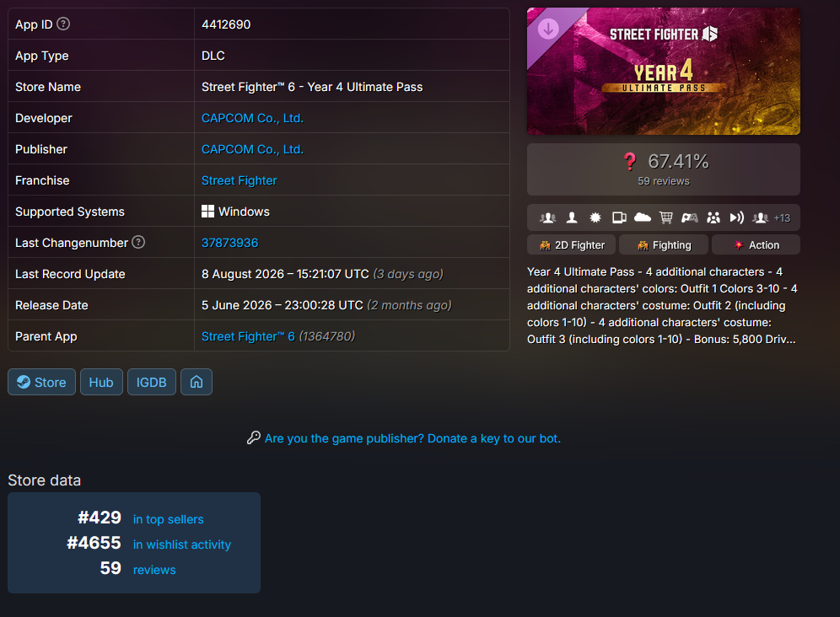
Task: Click the Windows logo in Supported Systems
Action: coord(207,212)
